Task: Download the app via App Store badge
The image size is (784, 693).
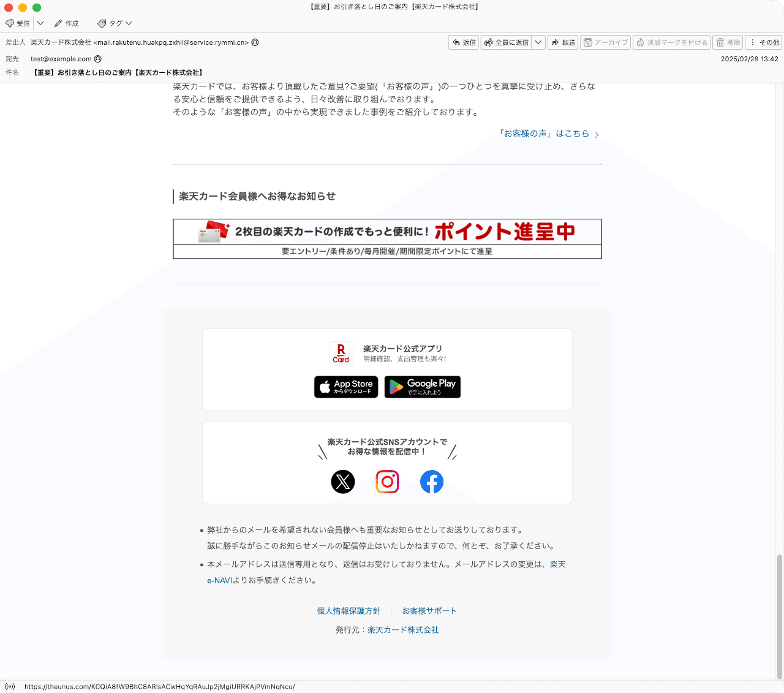Action: click(345, 387)
